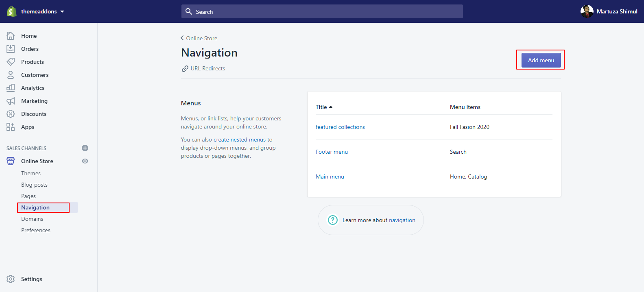Click the Fall Fasion 2020 cell
The width and height of the screenshot is (644, 292).
469,127
